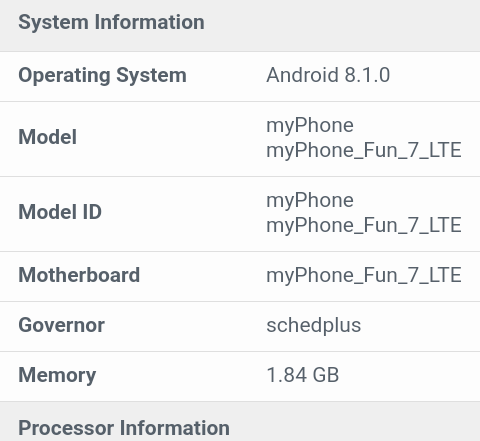Select the 'Processor Information' section header

pos(124,428)
